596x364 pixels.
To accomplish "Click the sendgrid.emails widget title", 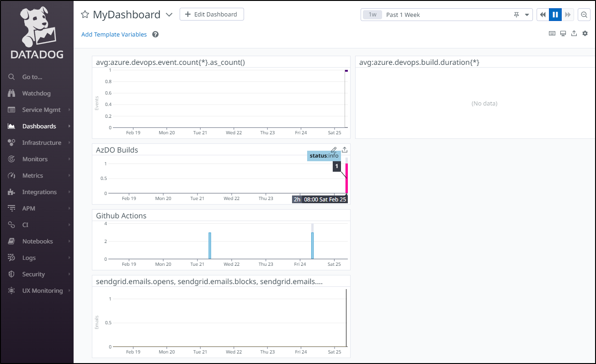I will 209,281.
